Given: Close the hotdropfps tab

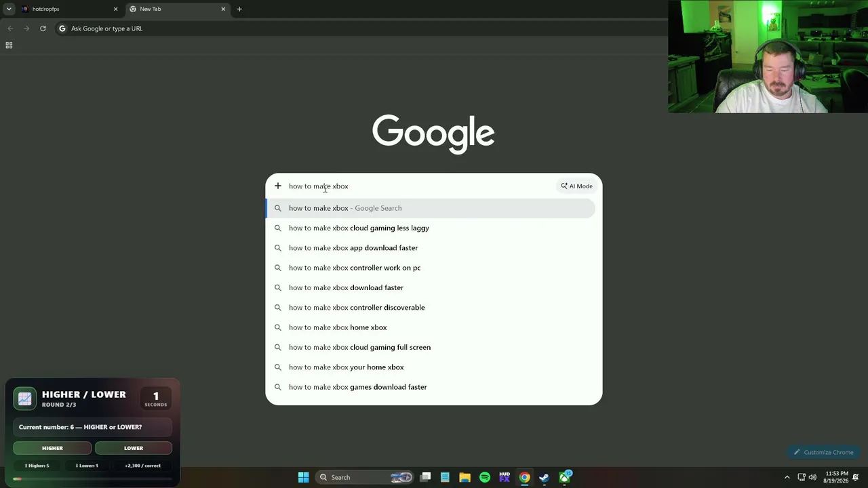Looking at the screenshot, I should [x=115, y=9].
